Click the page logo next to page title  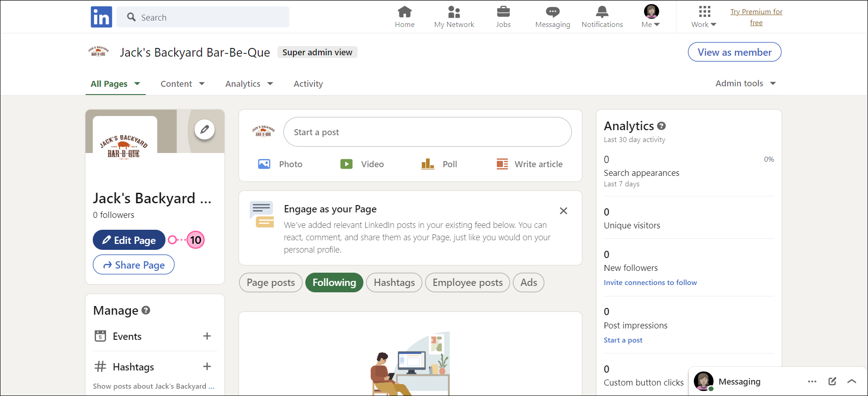[98, 51]
